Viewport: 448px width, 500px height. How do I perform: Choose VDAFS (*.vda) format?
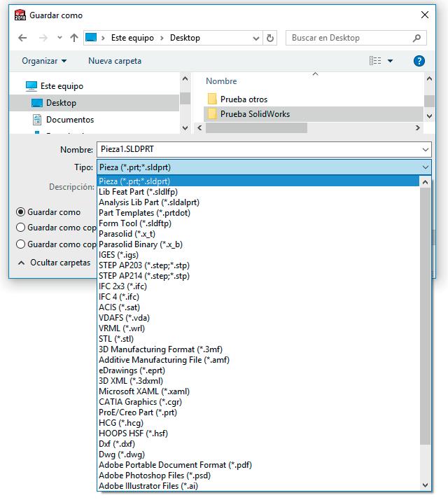coord(258,318)
